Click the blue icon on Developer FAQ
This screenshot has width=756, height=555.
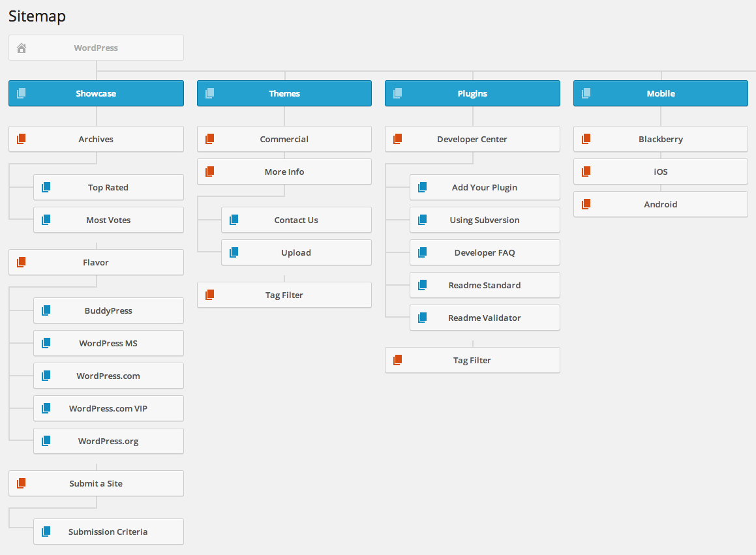pyautogui.click(x=423, y=252)
